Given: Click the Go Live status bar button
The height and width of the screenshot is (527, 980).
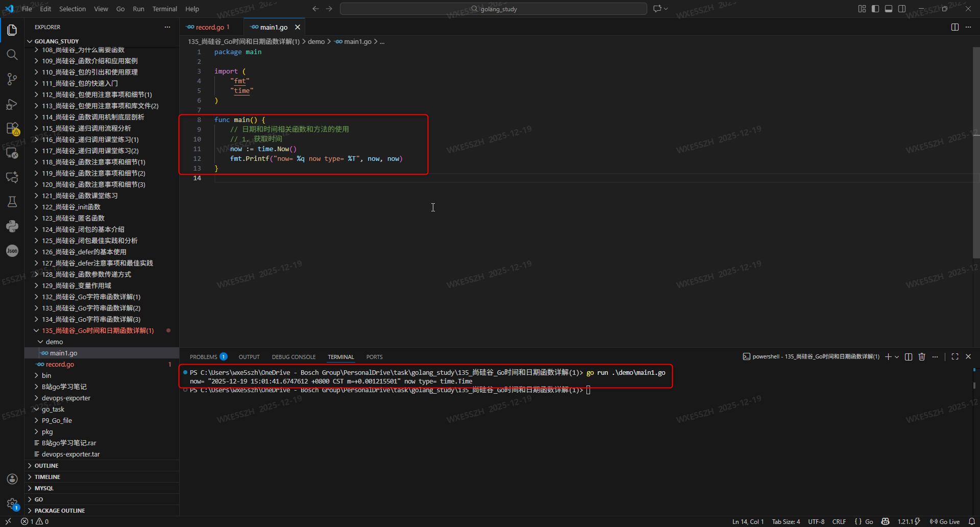Looking at the screenshot, I should [945, 521].
